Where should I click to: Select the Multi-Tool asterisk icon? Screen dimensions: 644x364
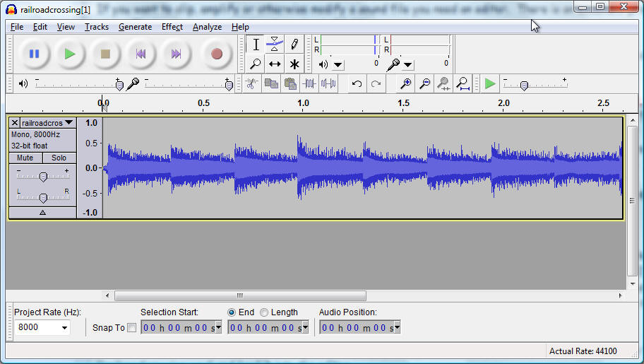294,64
